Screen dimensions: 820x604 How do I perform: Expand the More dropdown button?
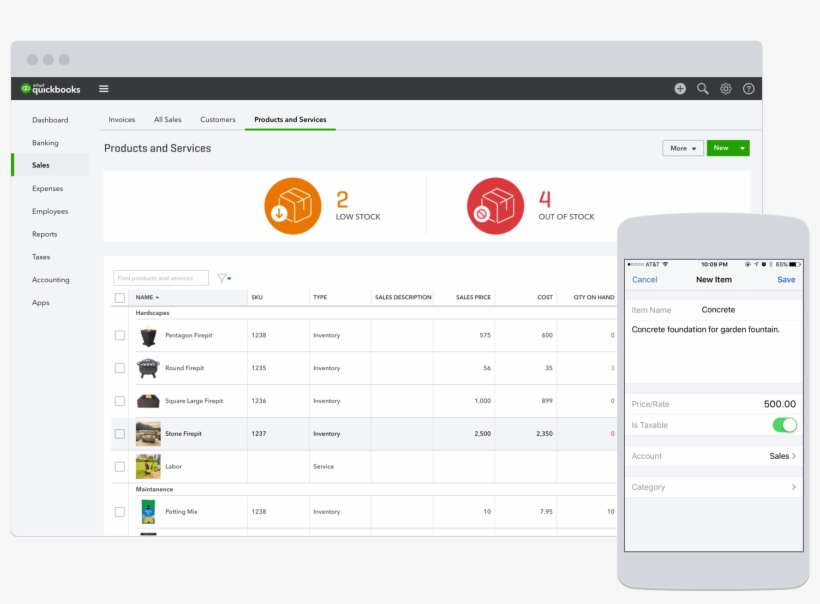click(x=683, y=148)
